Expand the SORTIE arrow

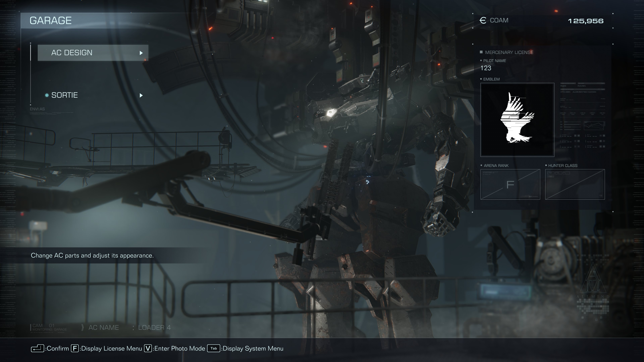click(141, 95)
